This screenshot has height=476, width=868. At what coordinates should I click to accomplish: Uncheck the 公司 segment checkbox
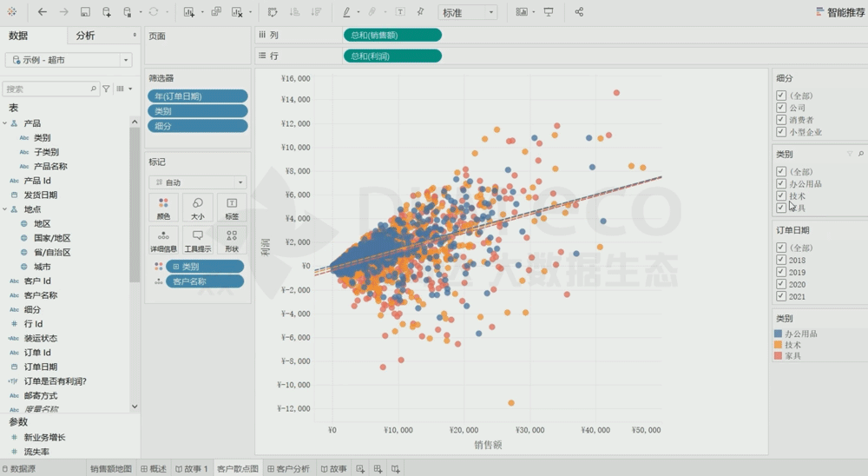click(781, 108)
